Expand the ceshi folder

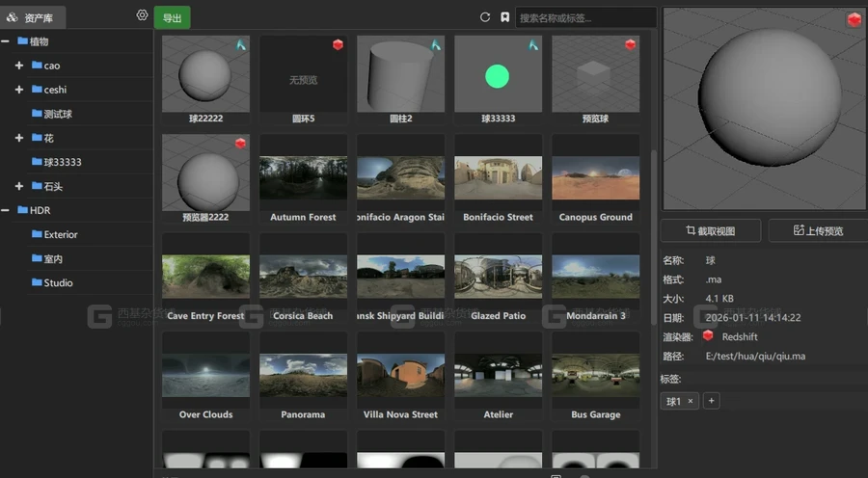[19, 89]
